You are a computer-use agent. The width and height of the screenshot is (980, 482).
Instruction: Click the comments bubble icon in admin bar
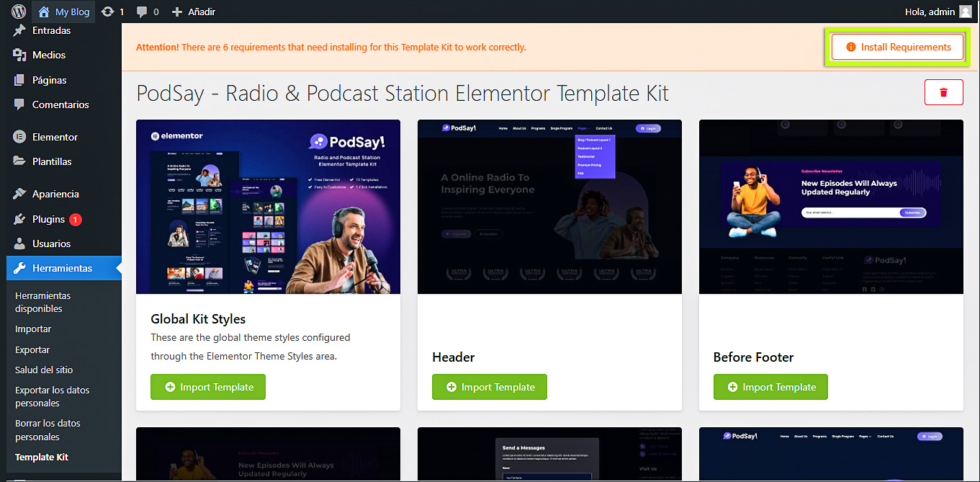142,12
